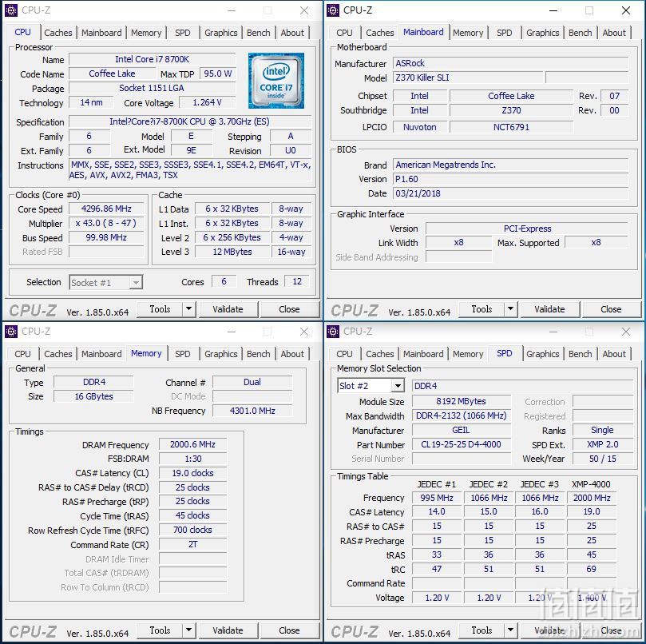The height and width of the screenshot is (644, 646).
Task: Click Validate in the Memory Timings window
Action: (x=228, y=630)
